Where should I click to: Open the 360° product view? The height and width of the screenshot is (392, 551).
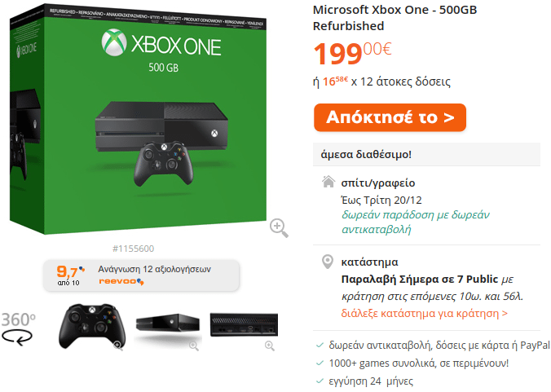[x=18, y=328]
